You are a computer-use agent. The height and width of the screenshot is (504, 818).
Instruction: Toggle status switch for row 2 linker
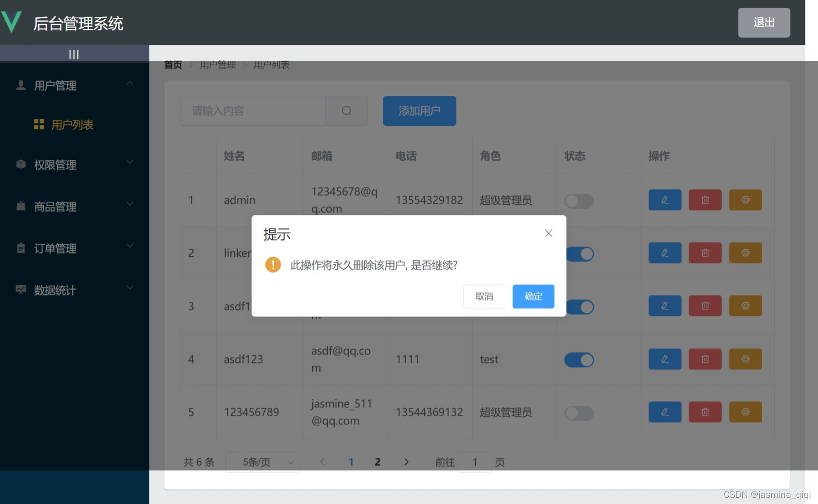[580, 254]
